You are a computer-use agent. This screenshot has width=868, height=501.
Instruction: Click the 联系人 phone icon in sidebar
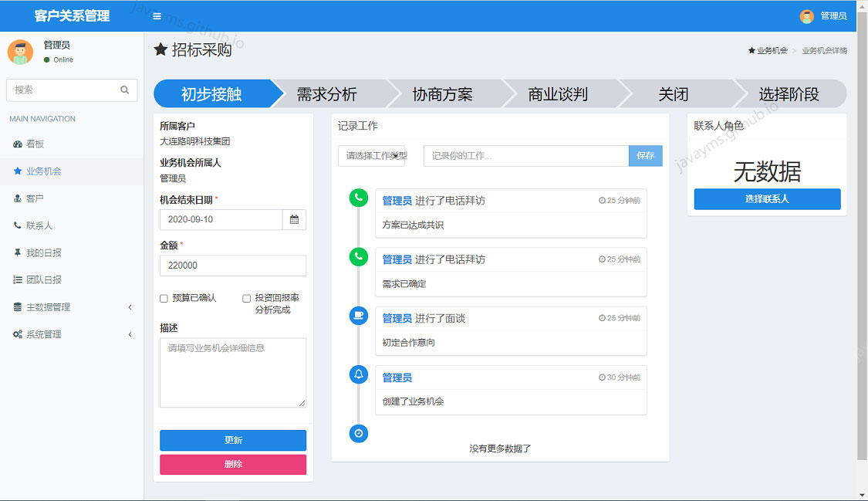18,225
